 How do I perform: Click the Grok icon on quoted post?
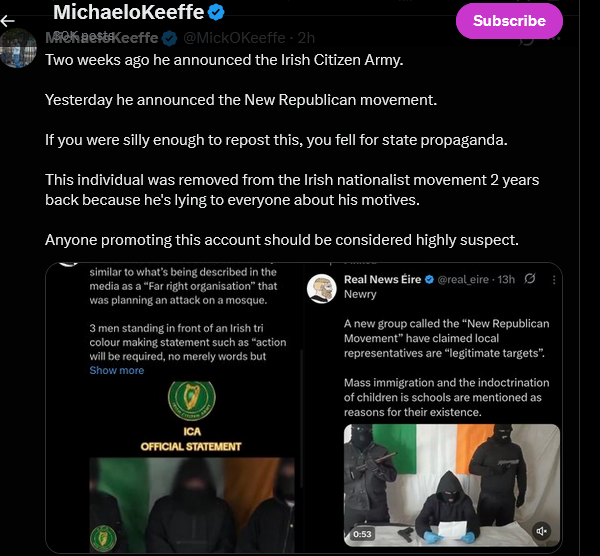coord(530,278)
